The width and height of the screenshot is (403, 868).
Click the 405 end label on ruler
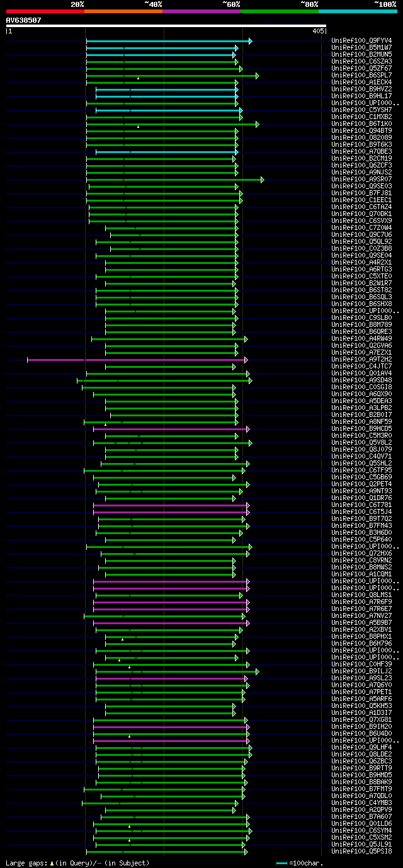[x=318, y=31]
